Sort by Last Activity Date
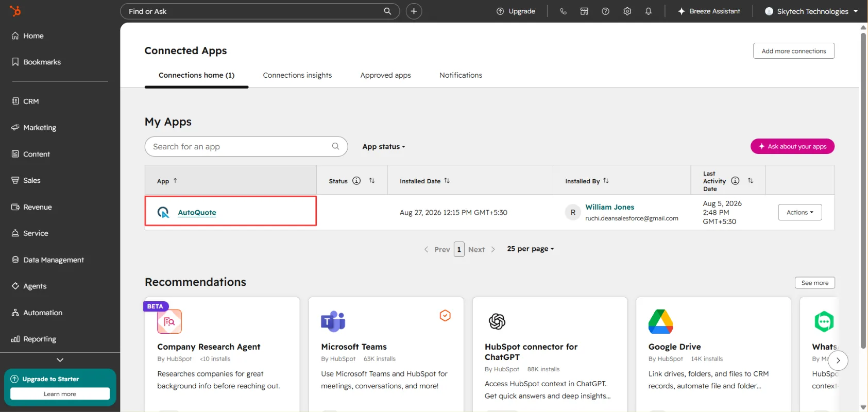The height and width of the screenshot is (412, 868). (x=751, y=181)
